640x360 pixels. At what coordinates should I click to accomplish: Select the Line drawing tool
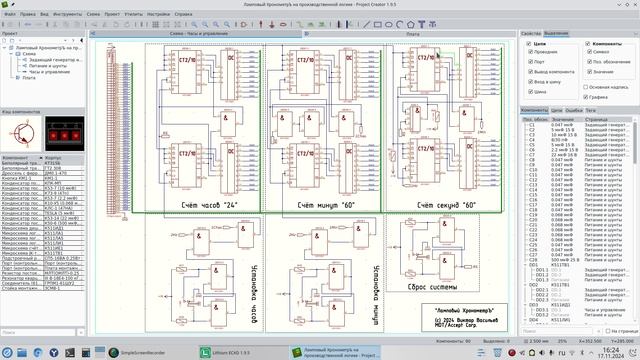pos(367,24)
